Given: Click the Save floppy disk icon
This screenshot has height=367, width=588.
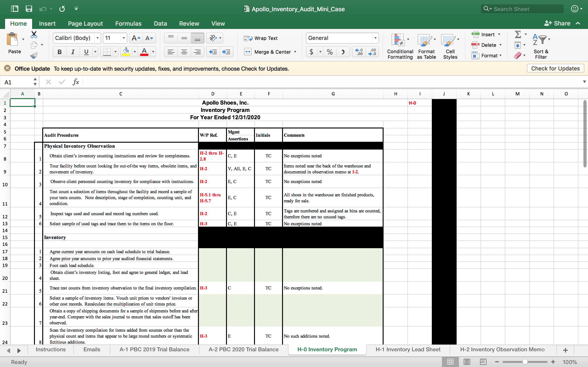Looking at the screenshot, I should click(29, 9).
